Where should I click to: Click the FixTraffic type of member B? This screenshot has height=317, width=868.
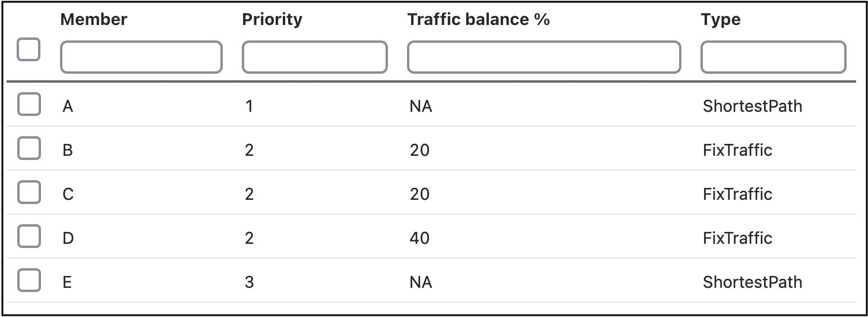pyautogui.click(x=737, y=150)
